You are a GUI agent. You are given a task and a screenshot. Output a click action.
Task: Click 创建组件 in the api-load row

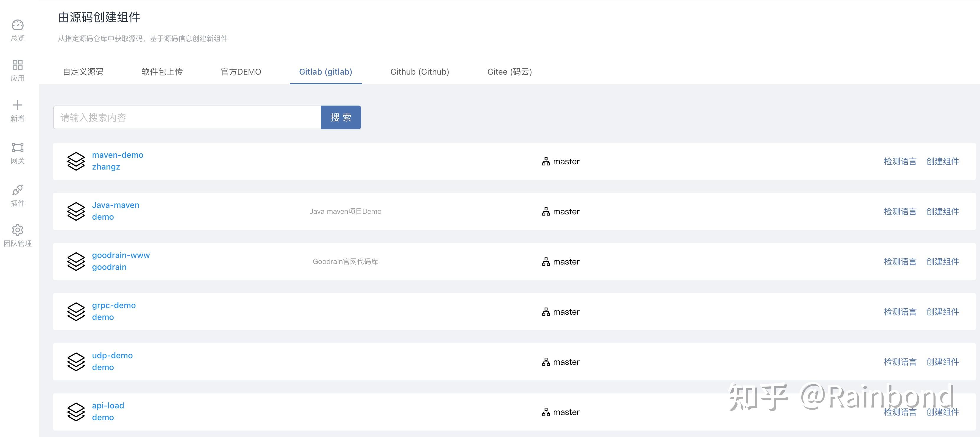[x=942, y=412]
